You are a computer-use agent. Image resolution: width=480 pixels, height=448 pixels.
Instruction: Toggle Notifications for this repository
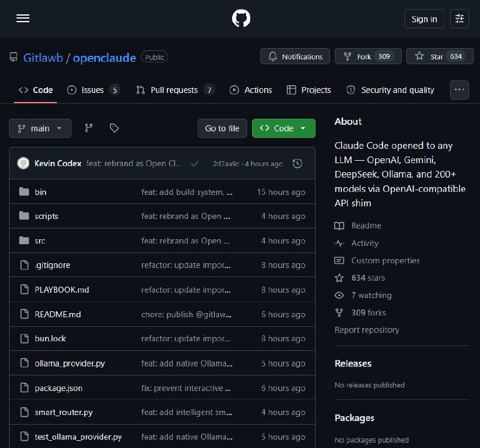pos(295,56)
